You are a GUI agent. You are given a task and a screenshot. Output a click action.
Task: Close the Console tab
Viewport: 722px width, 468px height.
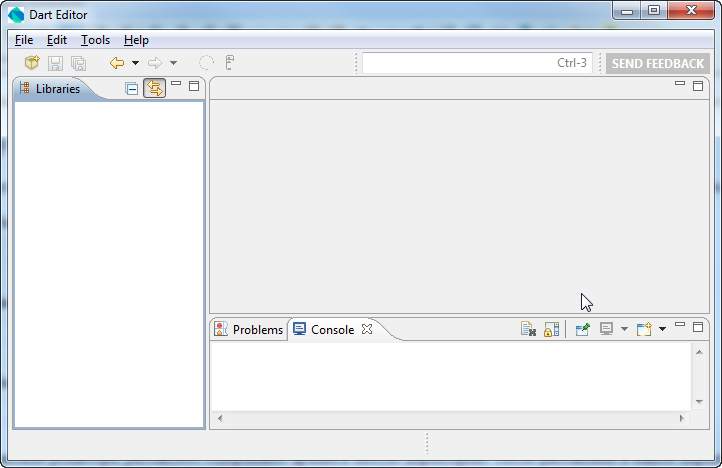(367, 329)
